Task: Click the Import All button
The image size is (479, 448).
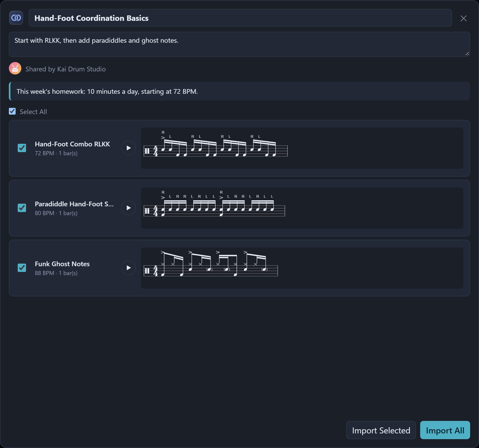Action: click(445, 430)
